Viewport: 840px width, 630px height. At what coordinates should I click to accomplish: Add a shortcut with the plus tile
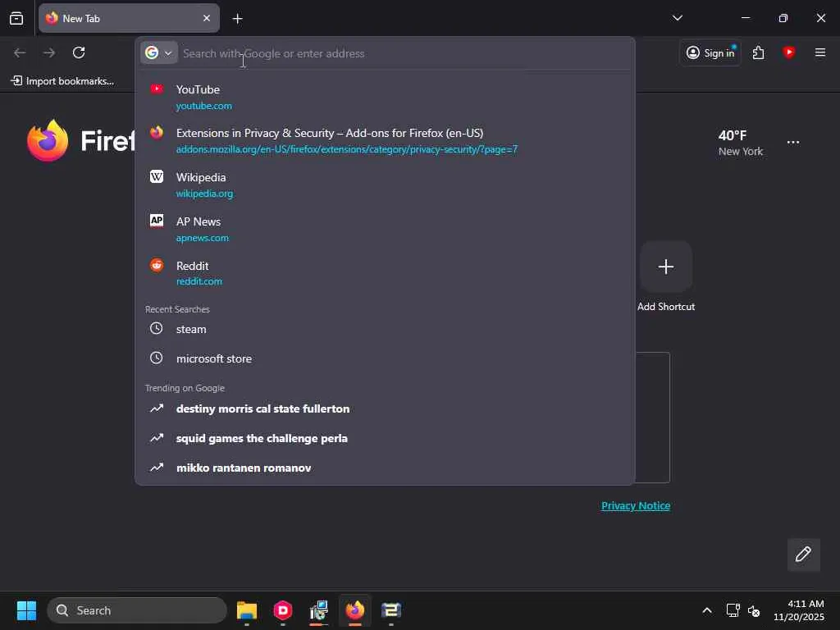click(x=665, y=267)
